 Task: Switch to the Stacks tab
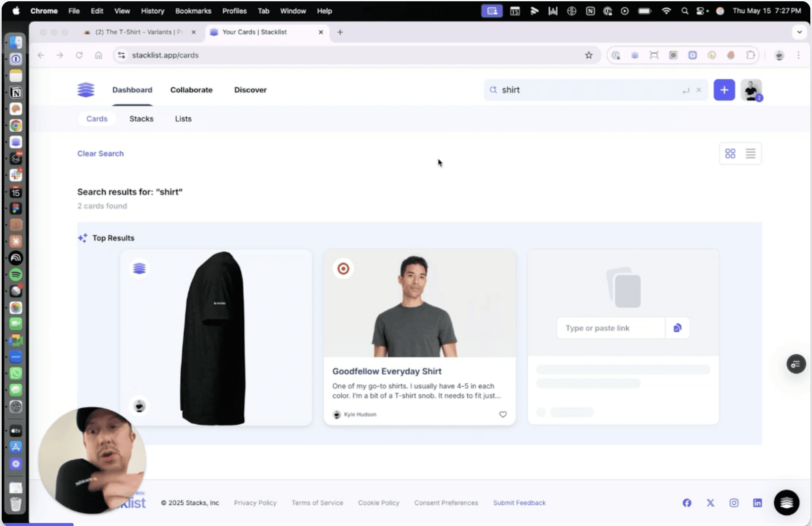click(141, 119)
